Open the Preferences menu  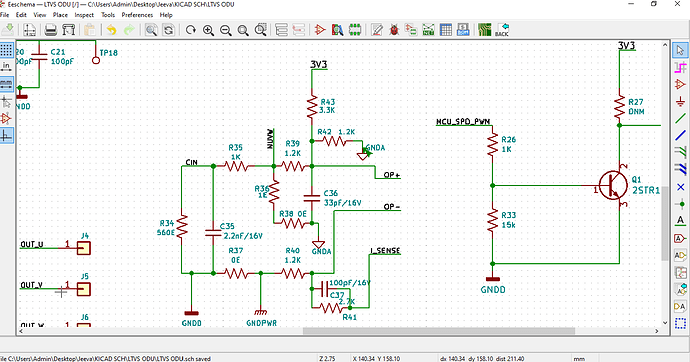click(137, 15)
